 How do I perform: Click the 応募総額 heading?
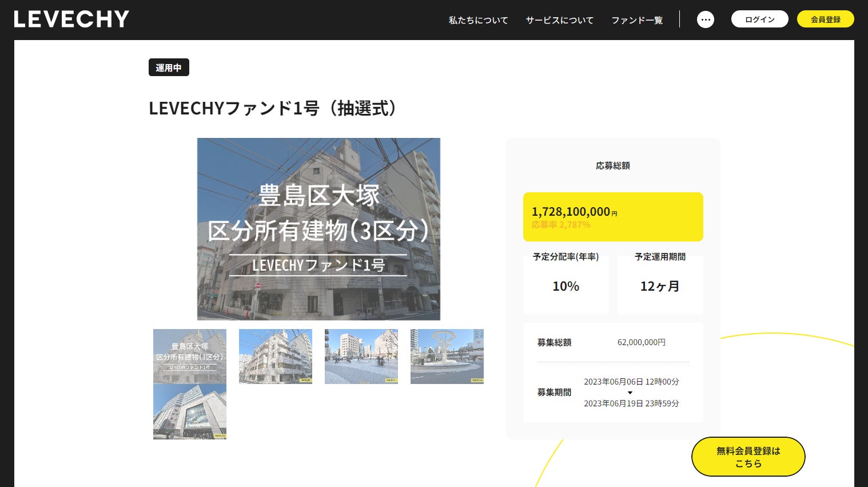tap(613, 165)
